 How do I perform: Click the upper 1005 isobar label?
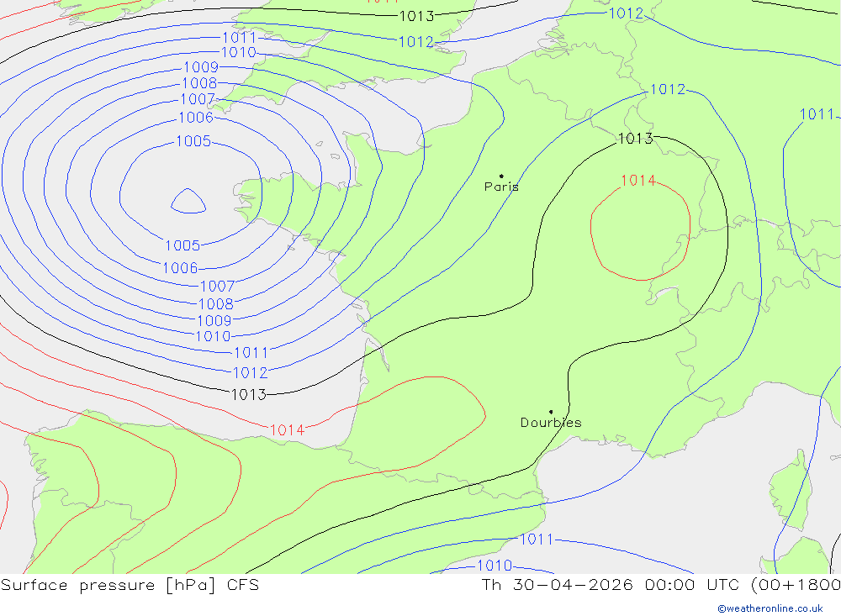tap(193, 141)
